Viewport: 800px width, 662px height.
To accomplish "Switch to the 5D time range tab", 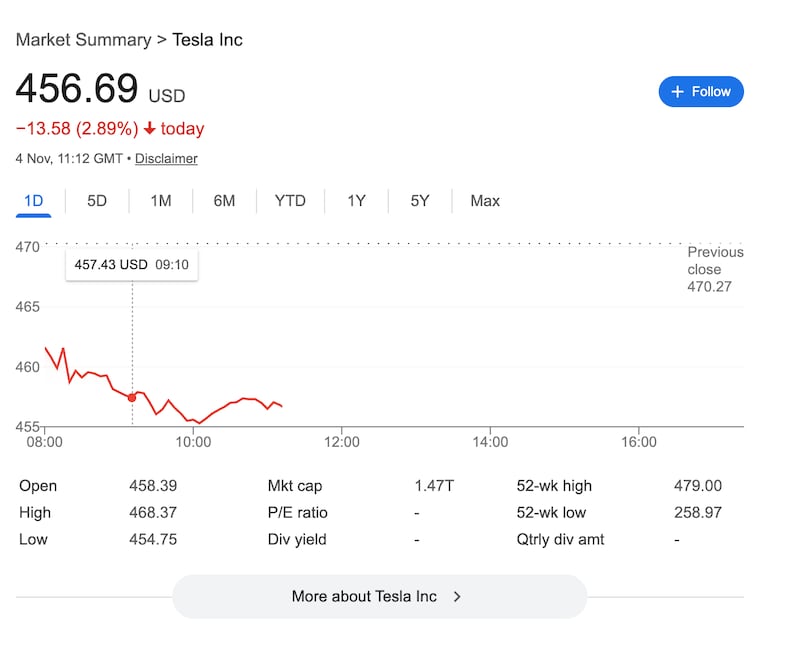I will click(97, 201).
